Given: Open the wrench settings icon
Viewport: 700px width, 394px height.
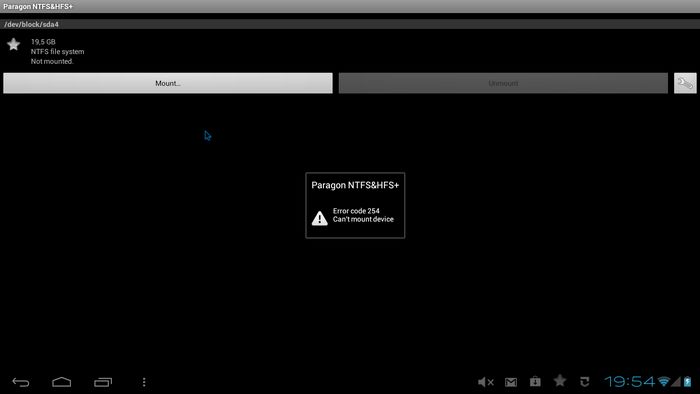Looking at the screenshot, I should (685, 83).
